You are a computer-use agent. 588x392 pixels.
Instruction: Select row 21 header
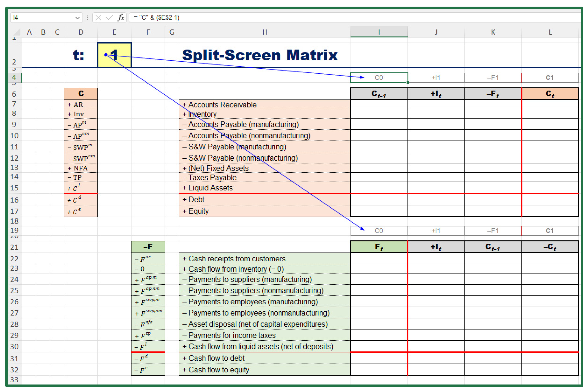(x=14, y=247)
